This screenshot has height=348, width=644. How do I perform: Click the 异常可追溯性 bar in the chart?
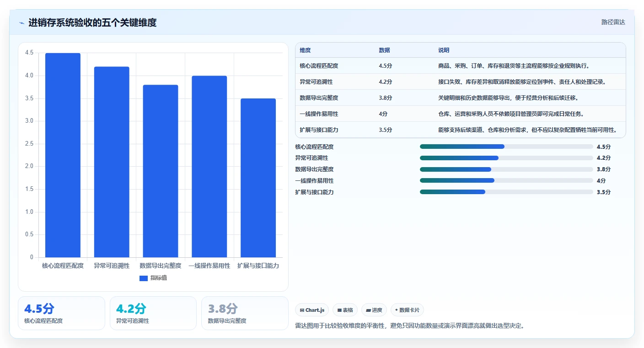tap(112, 162)
